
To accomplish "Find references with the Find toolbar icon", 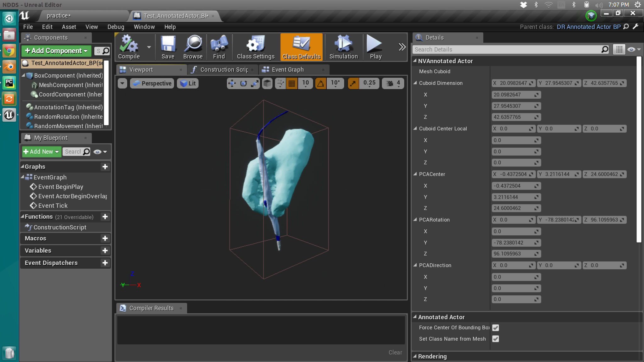I will [x=219, y=47].
